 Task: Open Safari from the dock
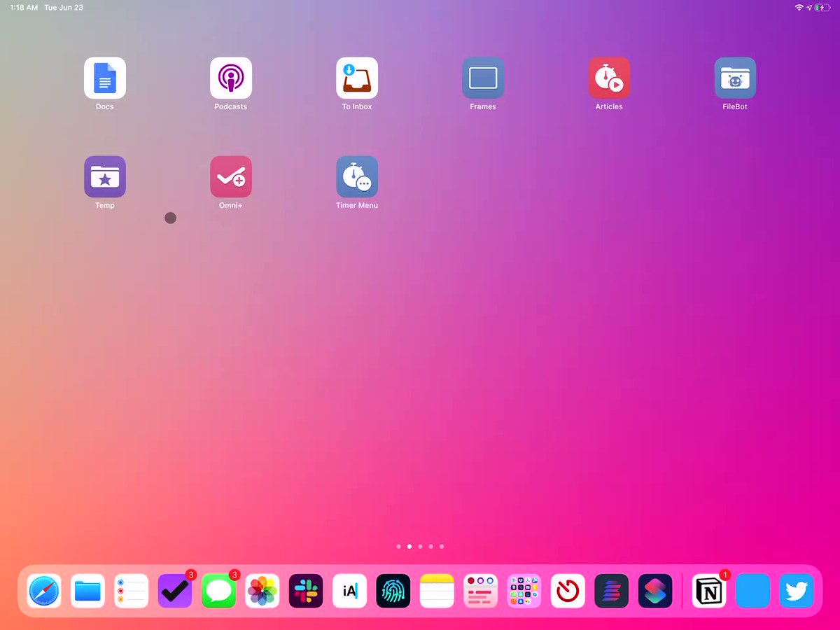point(44,591)
